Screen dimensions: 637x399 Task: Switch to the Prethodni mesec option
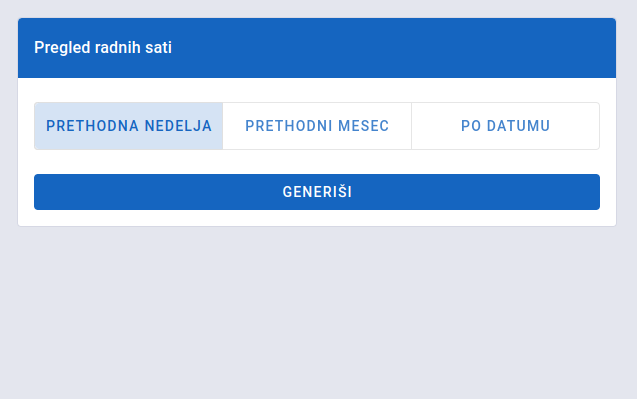(x=317, y=126)
